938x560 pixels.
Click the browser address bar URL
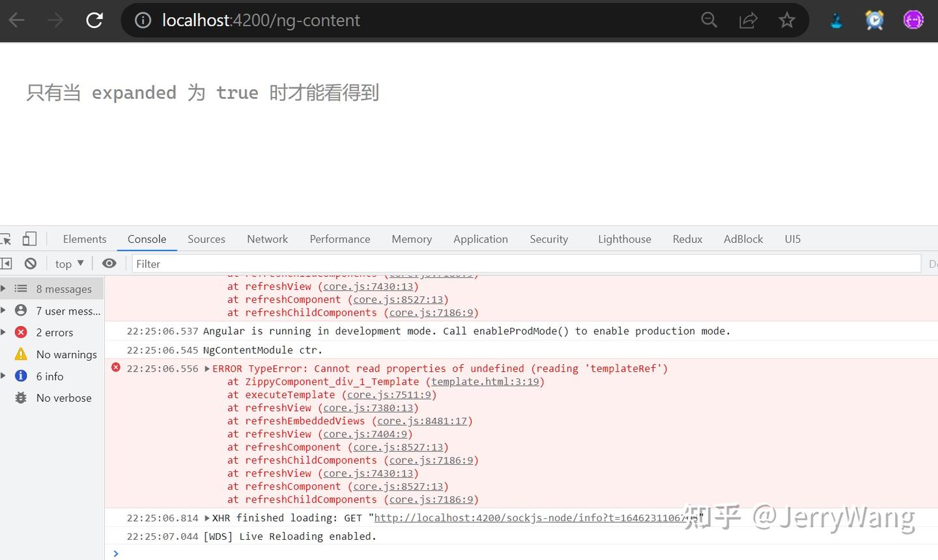coord(261,20)
